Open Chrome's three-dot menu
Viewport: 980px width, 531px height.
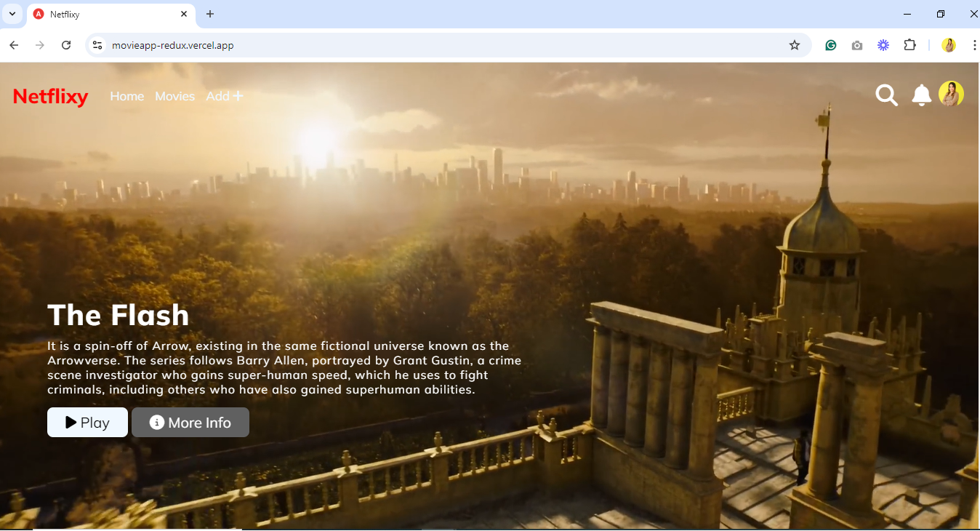point(973,45)
